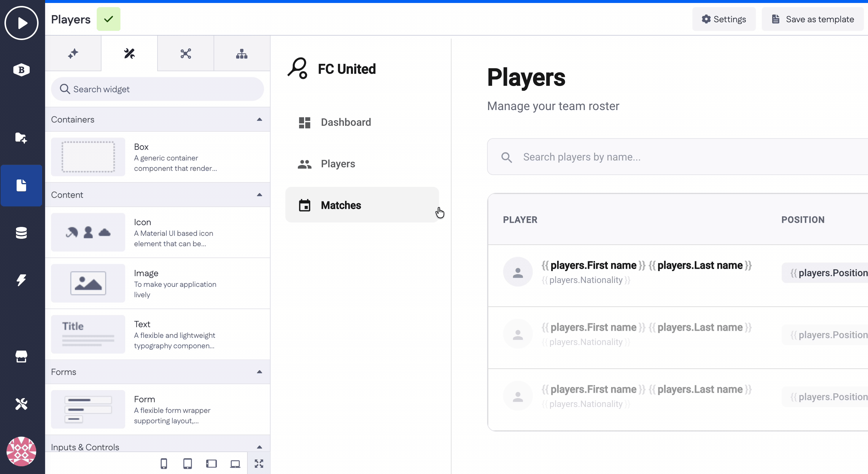Select the tablet landscape viewport icon
The height and width of the screenshot is (474, 868).
211,464
